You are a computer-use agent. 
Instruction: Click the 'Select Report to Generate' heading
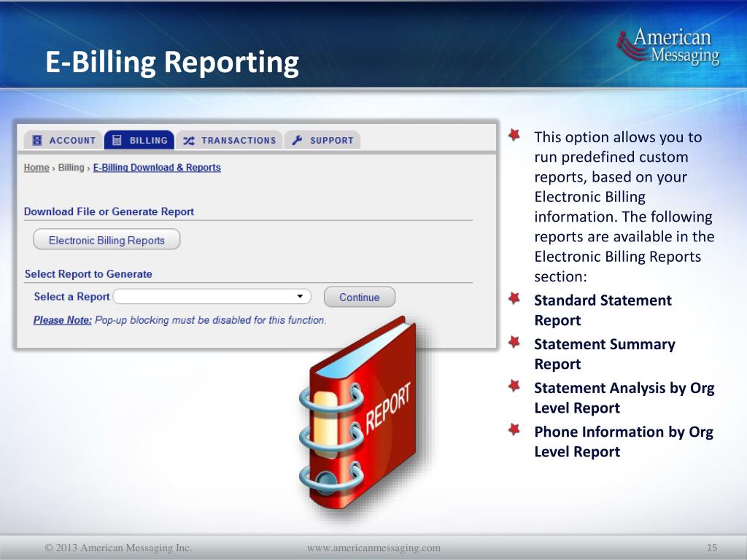coord(88,274)
